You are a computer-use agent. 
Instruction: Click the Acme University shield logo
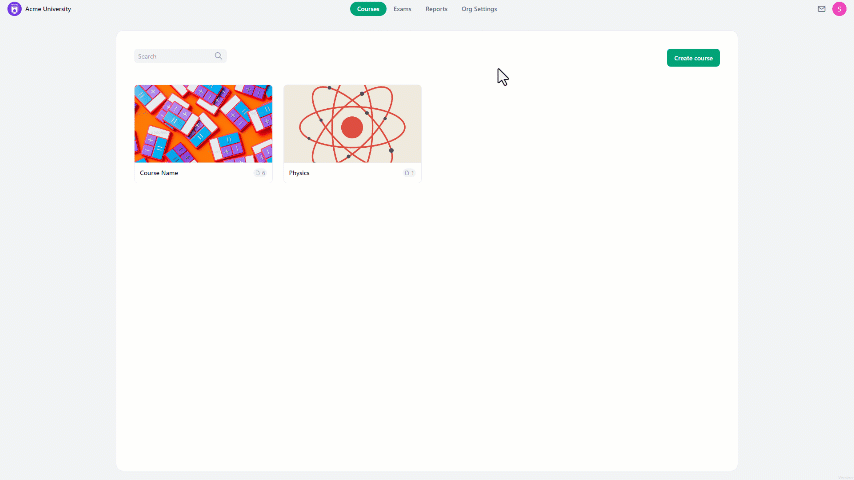click(14, 9)
